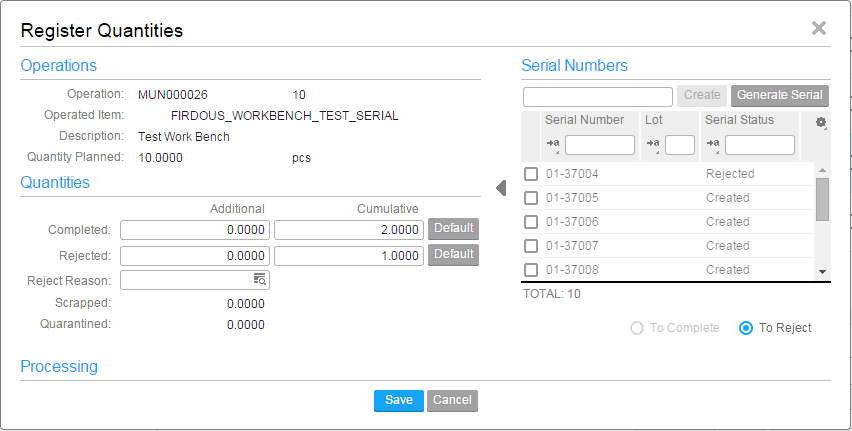
Task: Click the Cumulative Completed quantity field
Action: [349, 229]
